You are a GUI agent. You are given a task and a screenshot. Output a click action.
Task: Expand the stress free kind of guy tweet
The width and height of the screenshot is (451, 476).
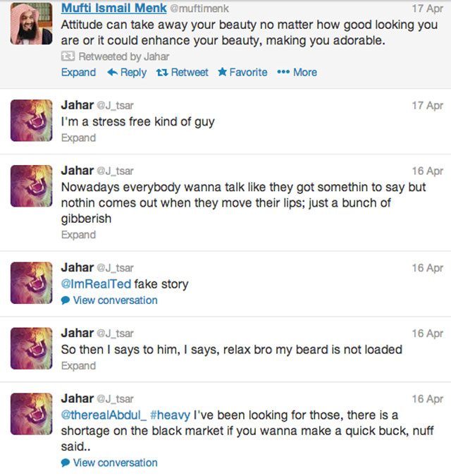pyautogui.click(x=78, y=138)
